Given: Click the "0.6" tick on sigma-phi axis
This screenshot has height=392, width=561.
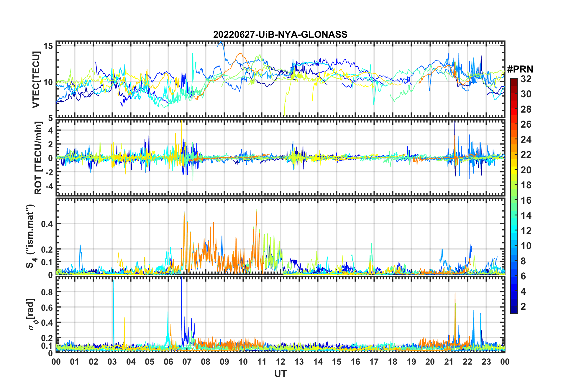Looking at the screenshot, I should 47,307.
